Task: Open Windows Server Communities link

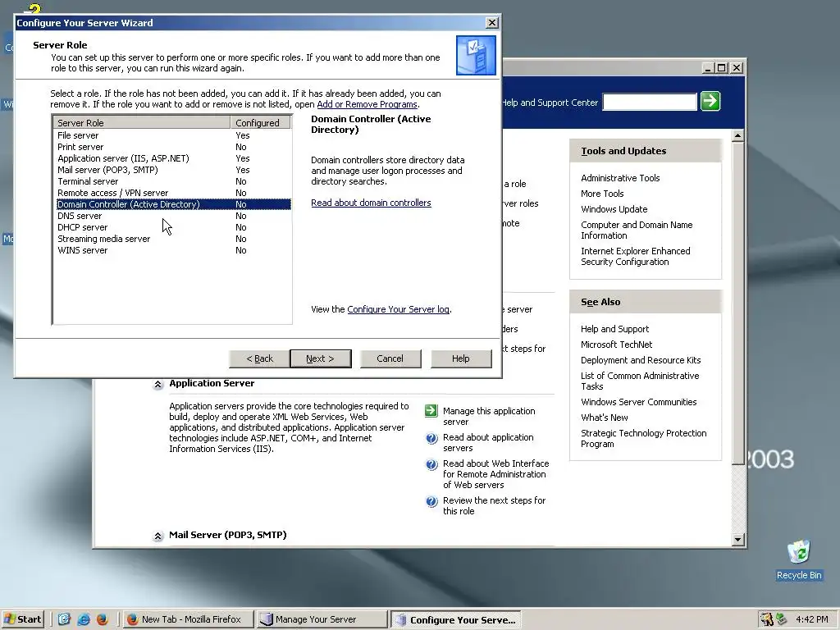Action: coord(638,402)
